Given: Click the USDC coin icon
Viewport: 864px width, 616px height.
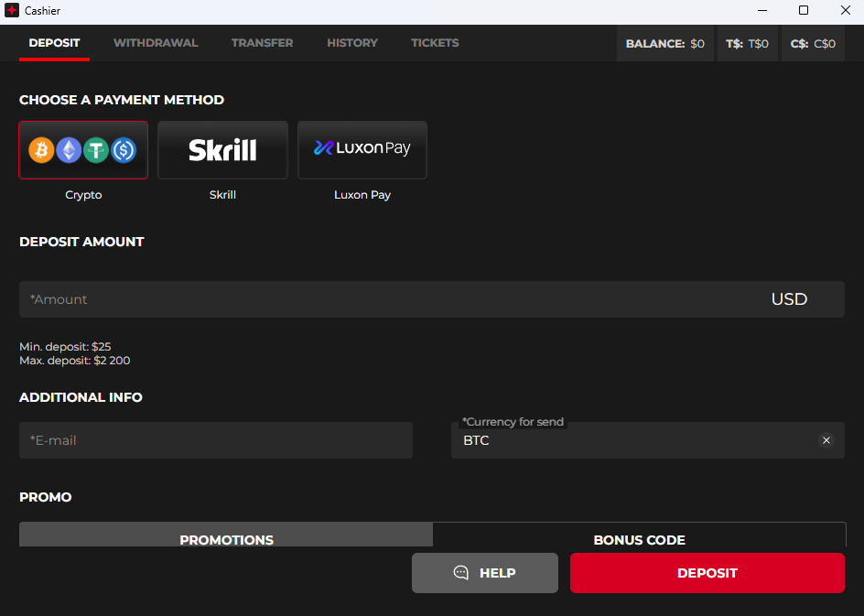Looking at the screenshot, I should tap(124, 150).
